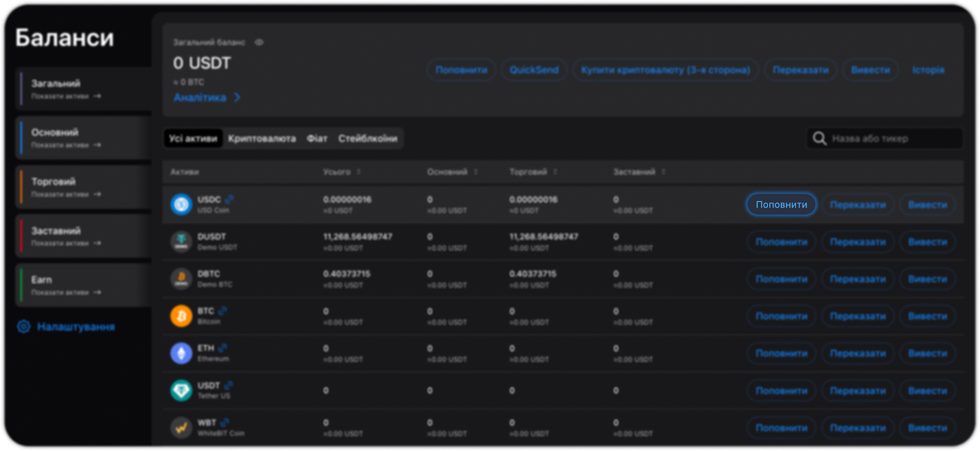Image resolution: width=980 pixels, height=451 pixels.
Task: Sort assets by the Основний column
Action: 475,172
